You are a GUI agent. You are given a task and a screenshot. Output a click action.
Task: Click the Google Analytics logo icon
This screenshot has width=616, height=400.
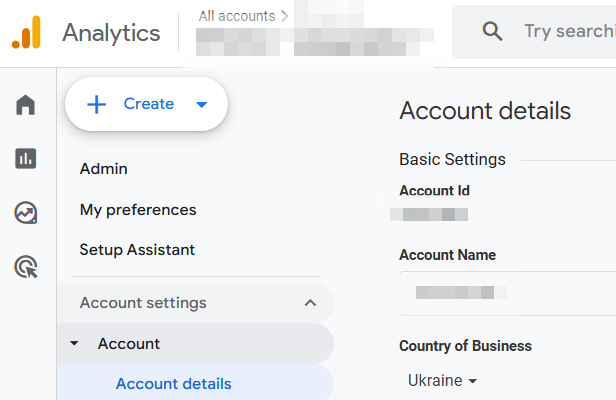(x=26, y=32)
